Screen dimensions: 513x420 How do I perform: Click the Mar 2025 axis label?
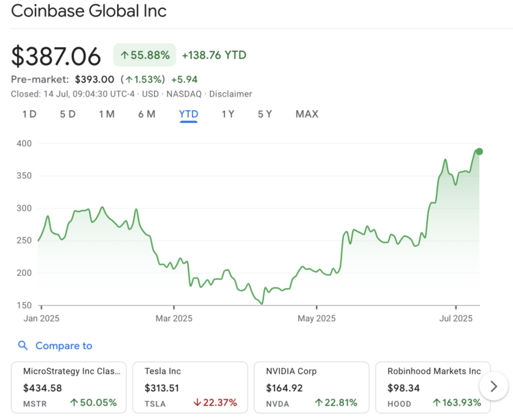tap(174, 318)
